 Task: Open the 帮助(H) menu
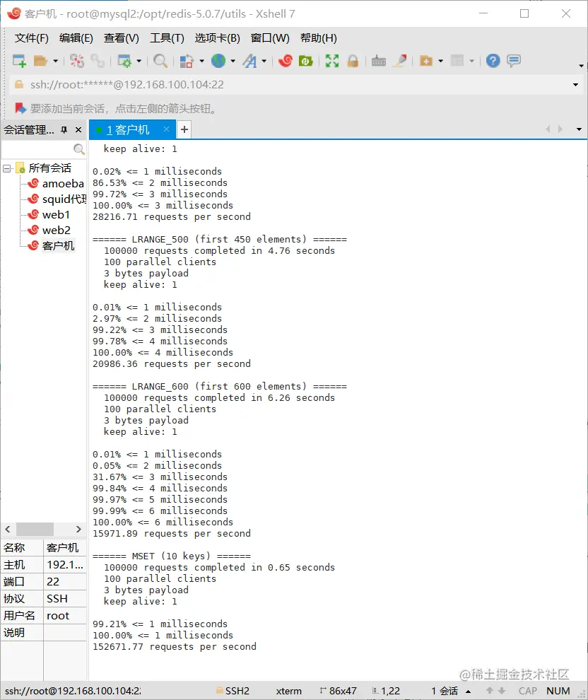(x=319, y=38)
